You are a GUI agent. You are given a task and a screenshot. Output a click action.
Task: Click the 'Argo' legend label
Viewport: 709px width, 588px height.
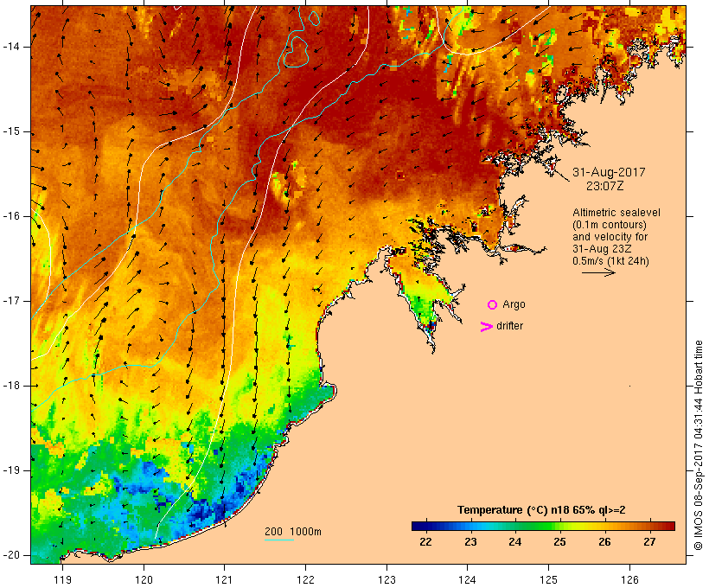tap(514, 304)
